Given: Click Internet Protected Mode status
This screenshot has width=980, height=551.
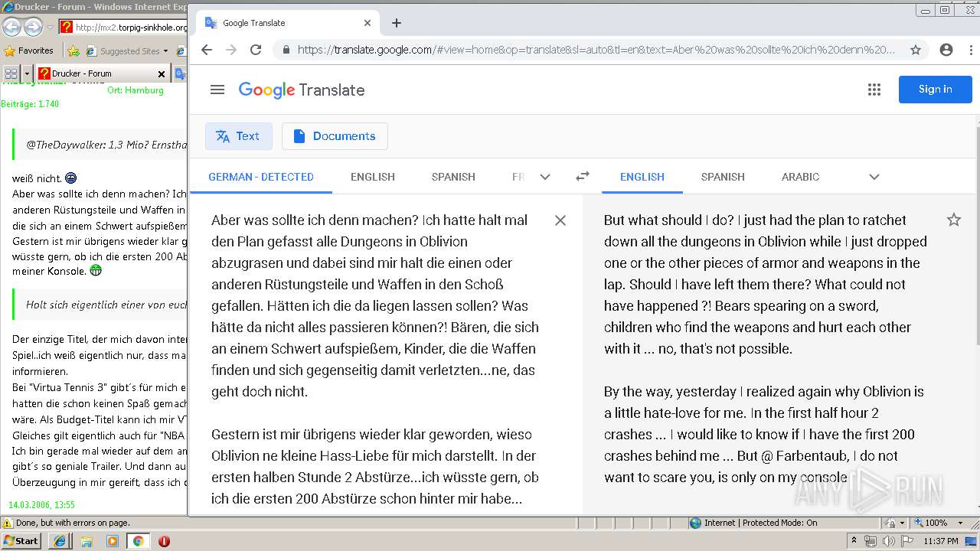Looking at the screenshot, I should point(753,523).
